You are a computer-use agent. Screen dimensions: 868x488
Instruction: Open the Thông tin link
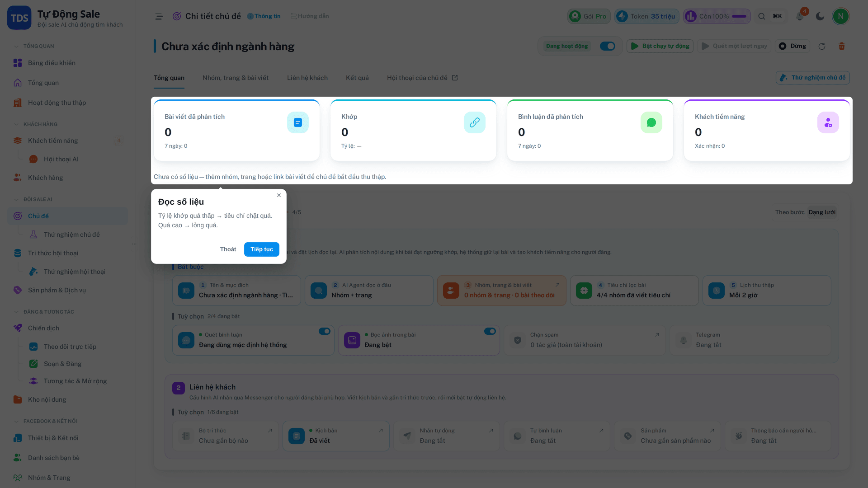click(x=264, y=16)
